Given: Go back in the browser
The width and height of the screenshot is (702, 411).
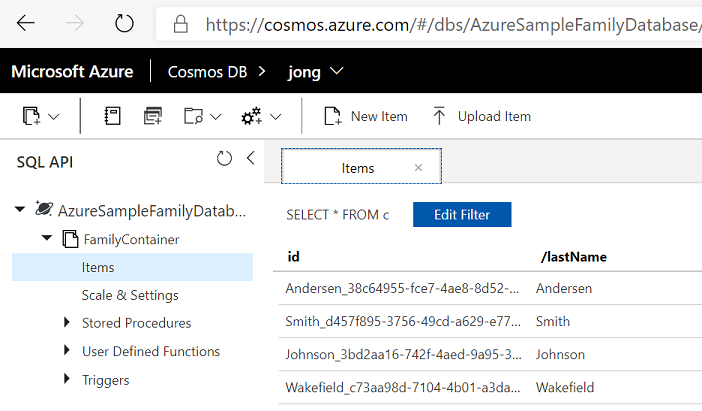Looking at the screenshot, I should (x=26, y=22).
